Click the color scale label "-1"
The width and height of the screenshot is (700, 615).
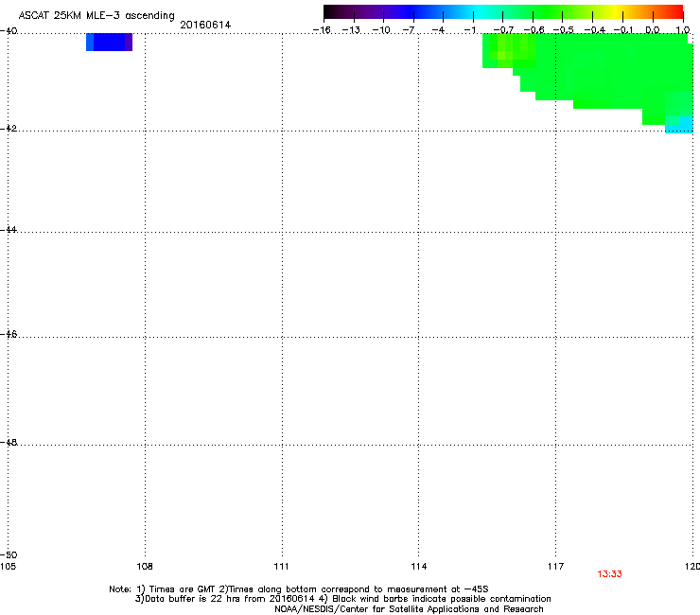coord(469,30)
